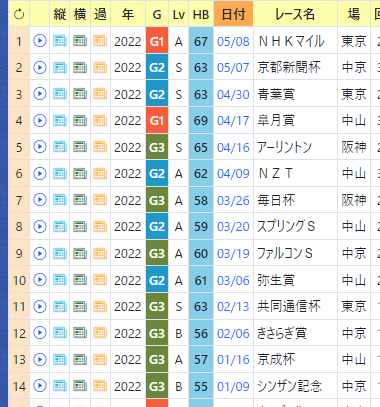The image size is (380, 407).
Task: Click race name シンザン記念
Action: point(289,386)
